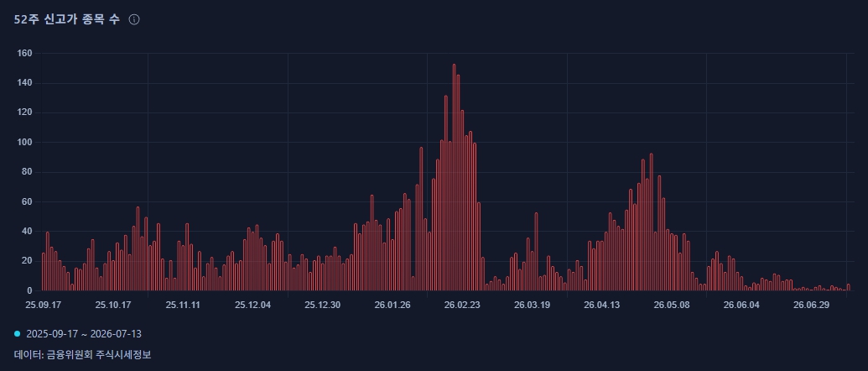Click x-axis label 26.05.08
This screenshot has width=868, height=371.
(672, 305)
